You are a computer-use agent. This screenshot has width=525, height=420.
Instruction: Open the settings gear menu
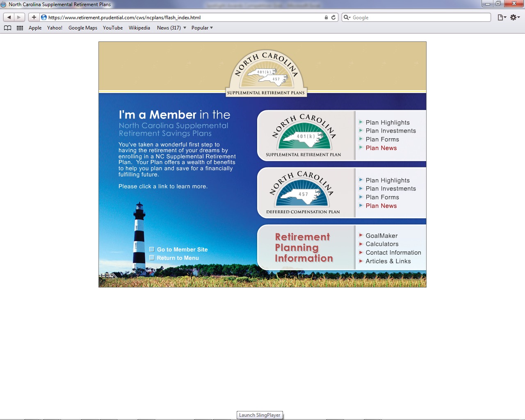515,17
